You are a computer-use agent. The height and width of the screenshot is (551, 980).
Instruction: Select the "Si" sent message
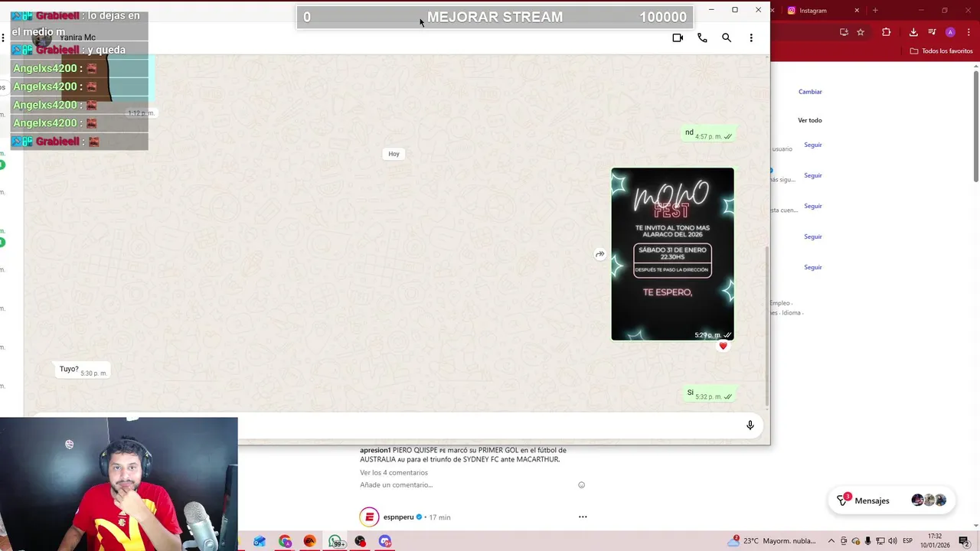click(x=709, y=393)
